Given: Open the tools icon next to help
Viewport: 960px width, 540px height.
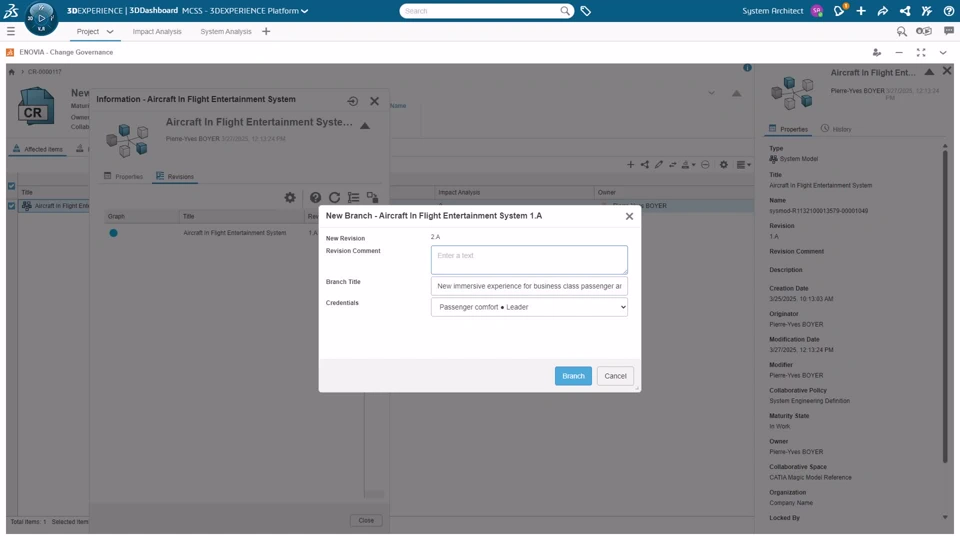Looking at the screenshot, I should [926, 10].
